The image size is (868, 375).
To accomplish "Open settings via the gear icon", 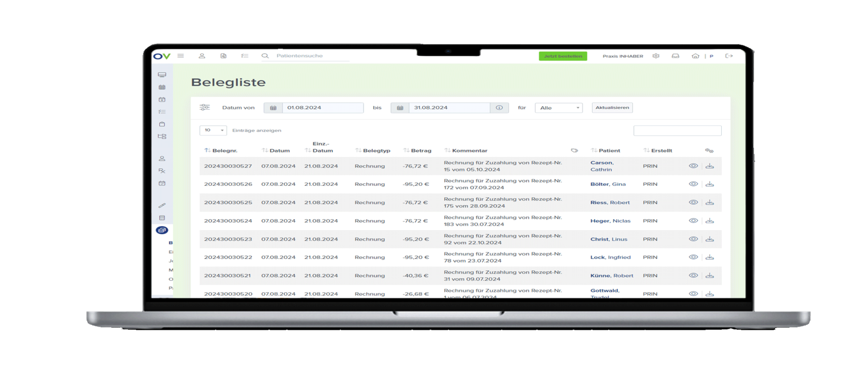I will coord(656,56).
